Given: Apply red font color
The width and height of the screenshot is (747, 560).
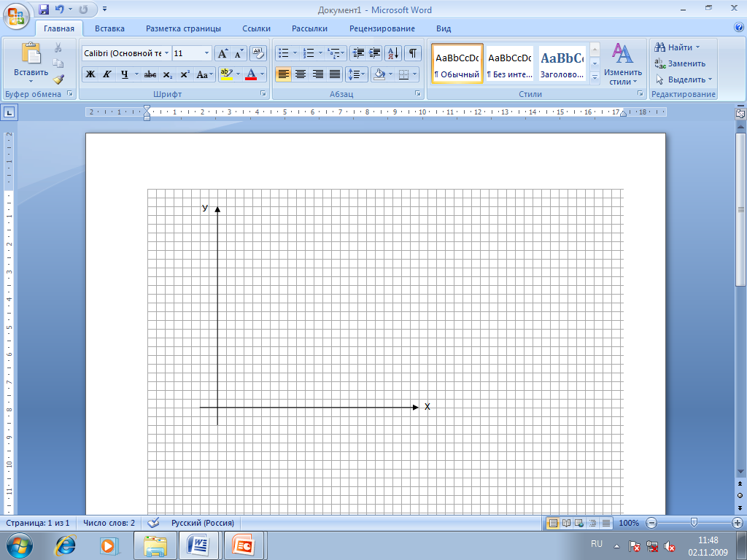Looking at the screenshot, I should click(251, 74).
